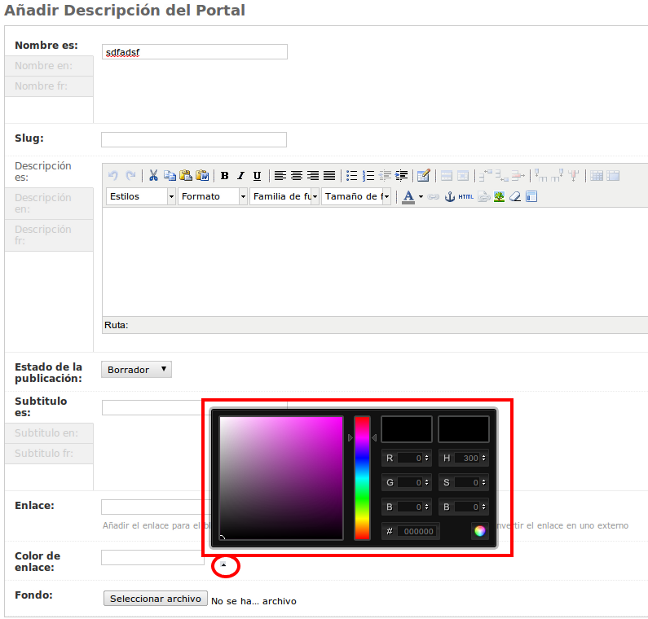Click the table row properties icon
This screenshot has width=648, height=619.
[x=447, y=176]
